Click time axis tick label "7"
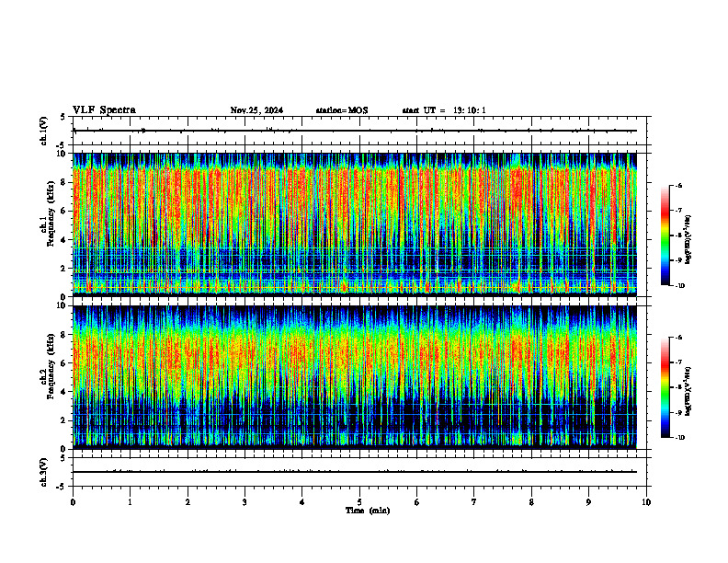This screenshot has height=563, width=728. click(474, 501)
